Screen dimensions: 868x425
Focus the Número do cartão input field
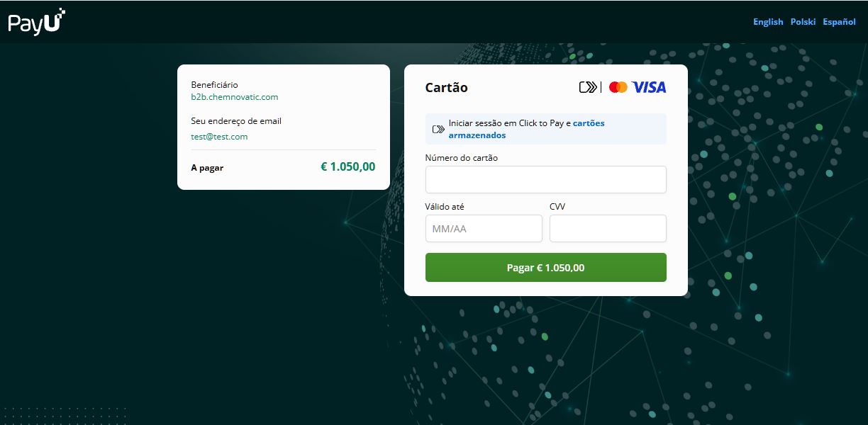pyautogui.click(x=545, y=180)
